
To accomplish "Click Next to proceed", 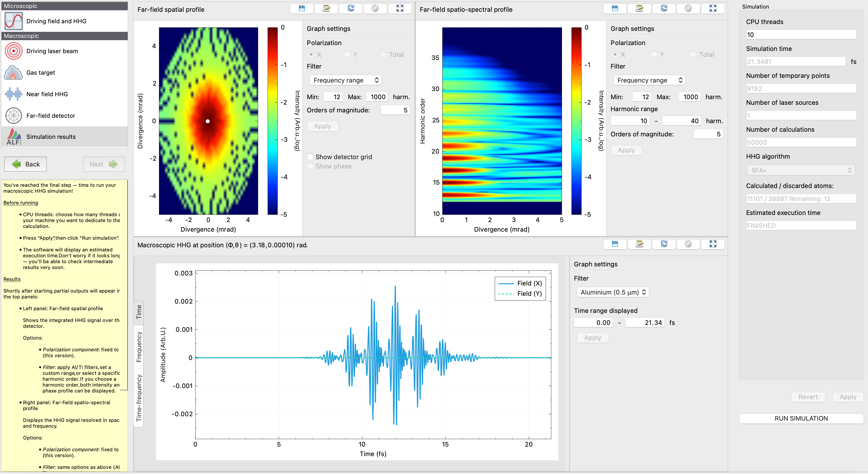I will tap(103, 164).
